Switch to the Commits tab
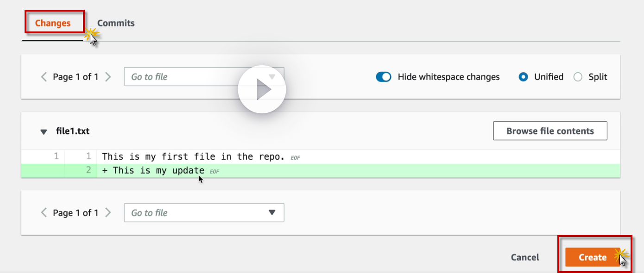The height and width of the screenshot is (273, 644). (116, 23)
